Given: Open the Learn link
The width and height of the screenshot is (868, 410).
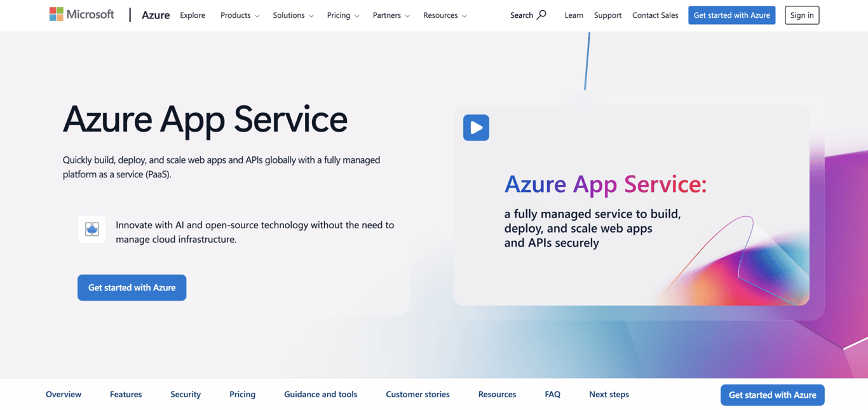Looking at the screenshot, I should tap(574, 15).
